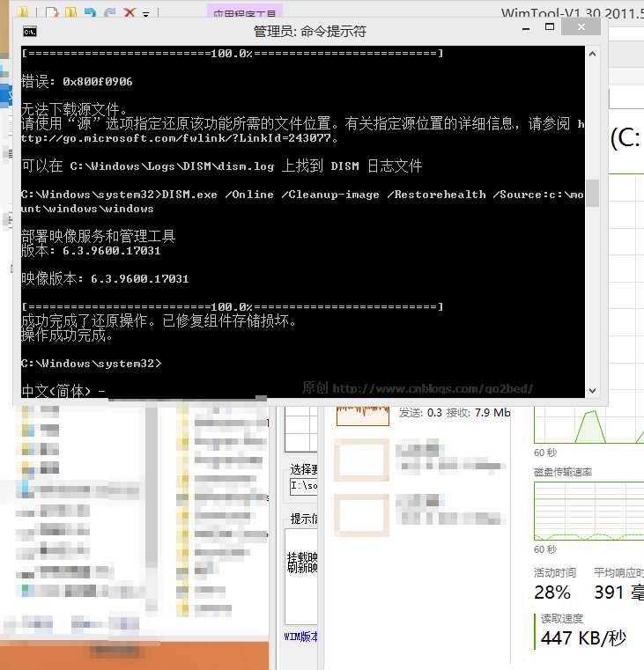Maximize the 管理员: 命令提示符 window
644x670 pixels.
pyautogui.click(x=550, y=27)
